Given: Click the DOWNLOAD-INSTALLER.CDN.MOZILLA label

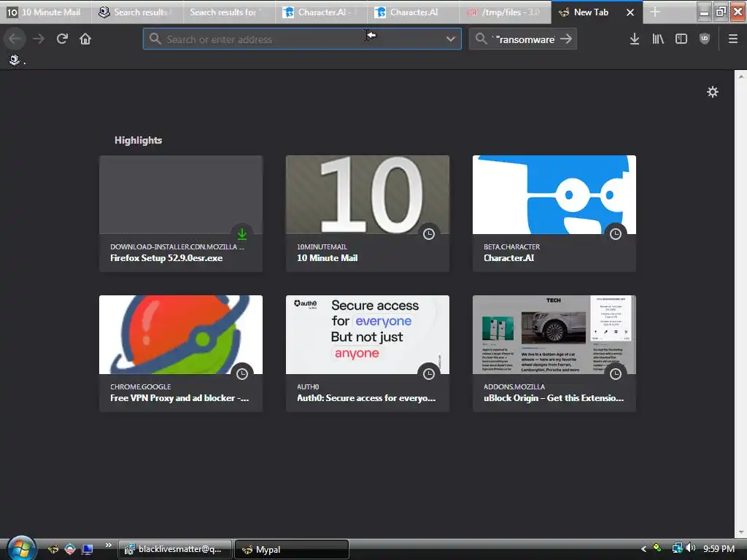Looking at the screenshot, I should [177, 246].
